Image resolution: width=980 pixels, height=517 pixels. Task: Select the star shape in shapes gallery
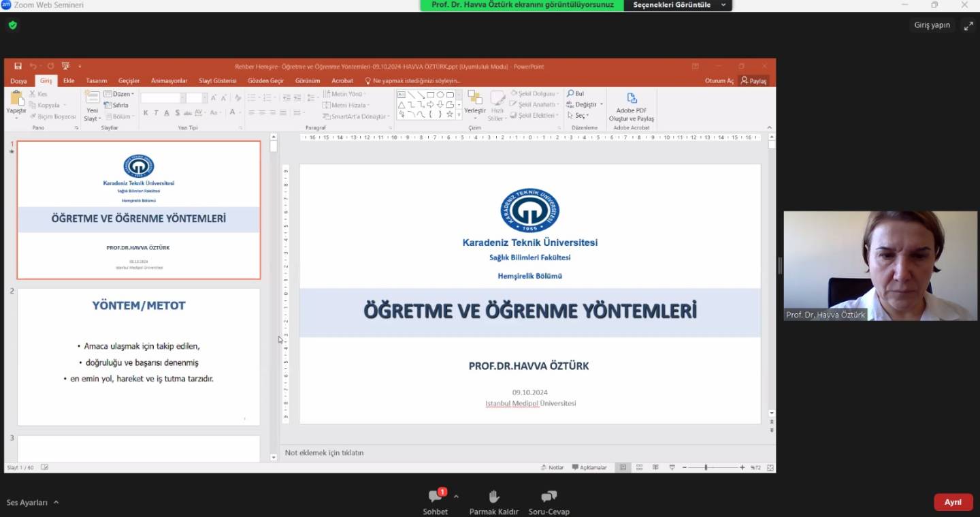click(x=450, y=114)
